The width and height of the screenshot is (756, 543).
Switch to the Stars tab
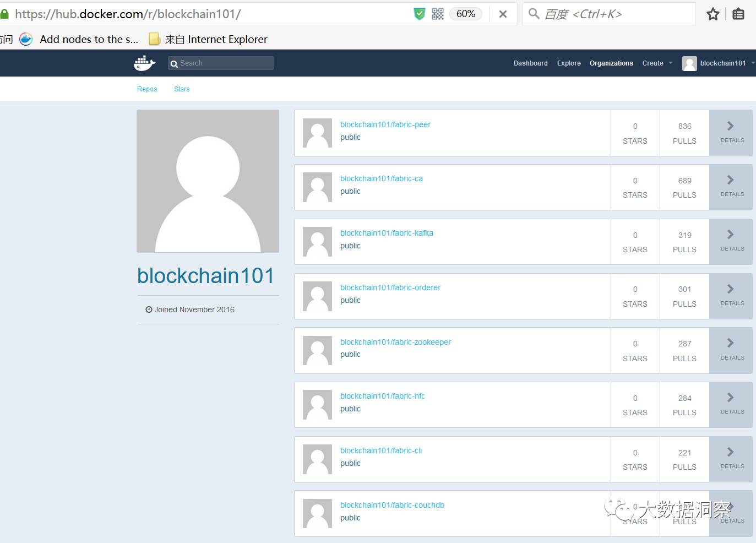pos(182,89)
